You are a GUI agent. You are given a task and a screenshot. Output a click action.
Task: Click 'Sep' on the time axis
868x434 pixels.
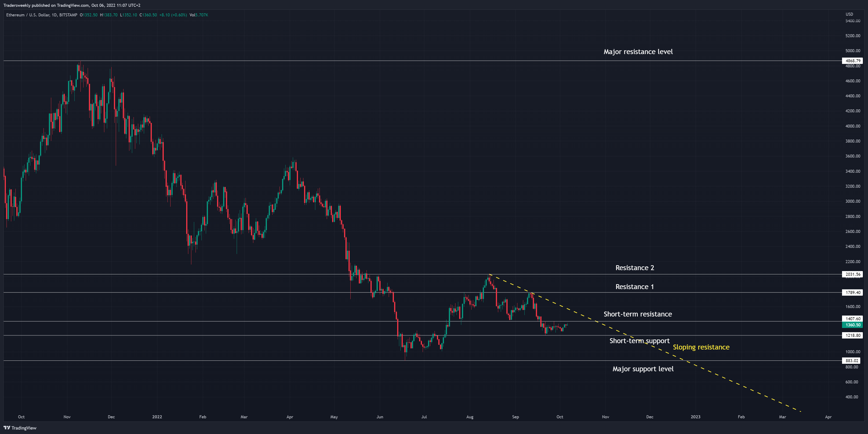pos(516,417)
